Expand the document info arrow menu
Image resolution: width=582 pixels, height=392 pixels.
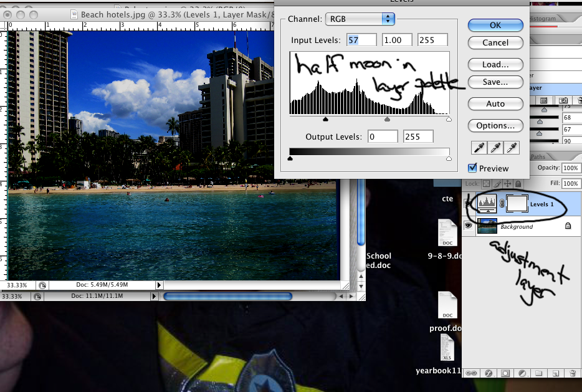(158, 285)
